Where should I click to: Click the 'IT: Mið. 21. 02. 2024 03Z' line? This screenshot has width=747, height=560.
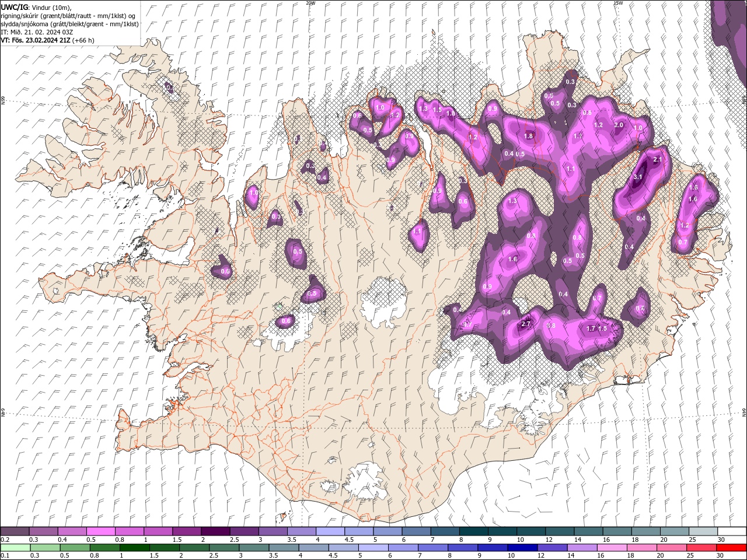[37, 32]
